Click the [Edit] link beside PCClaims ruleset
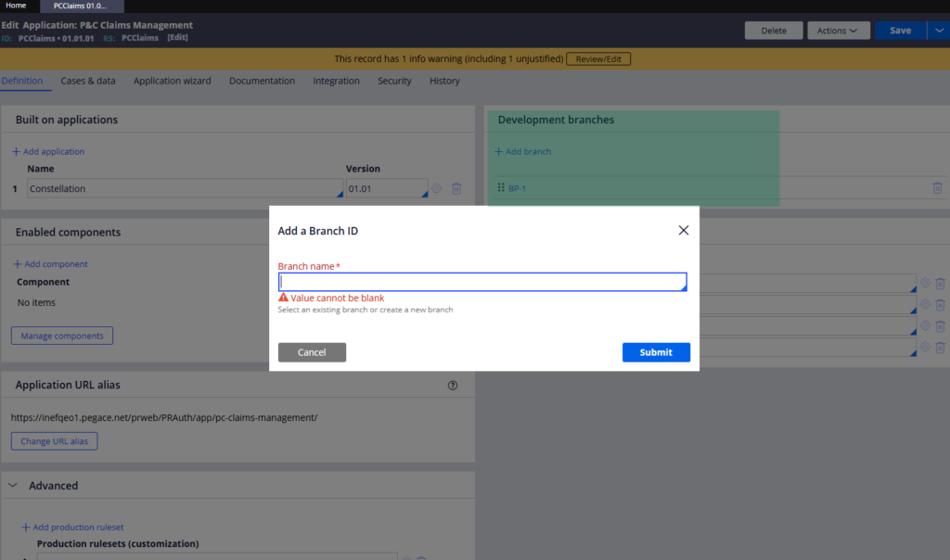 pyautogui.click(x=177, y=37)
